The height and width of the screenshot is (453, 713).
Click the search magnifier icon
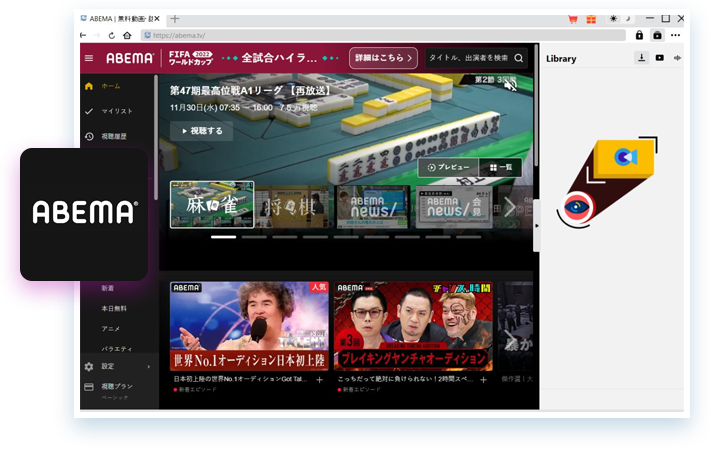click(x=519, y=58)
